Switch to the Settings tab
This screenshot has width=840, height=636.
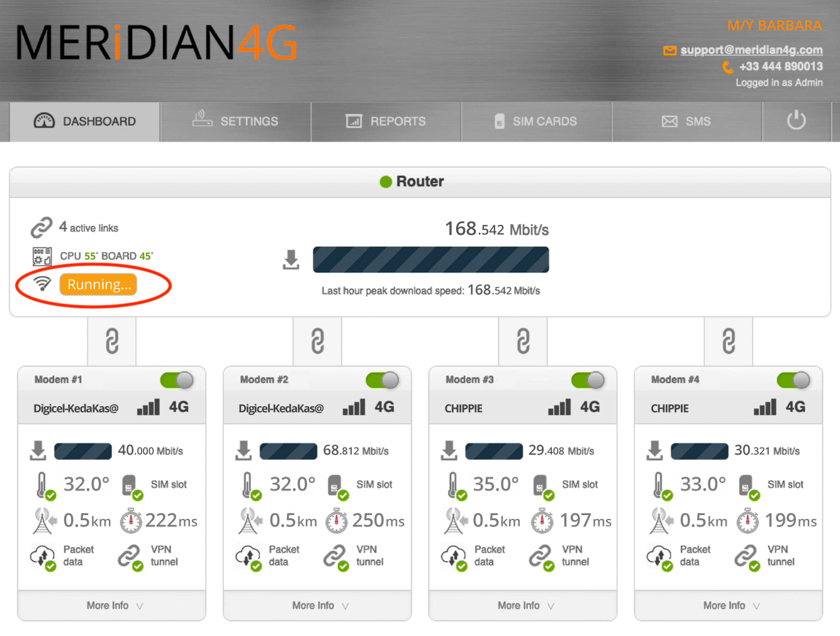click(x=236, y=121)
